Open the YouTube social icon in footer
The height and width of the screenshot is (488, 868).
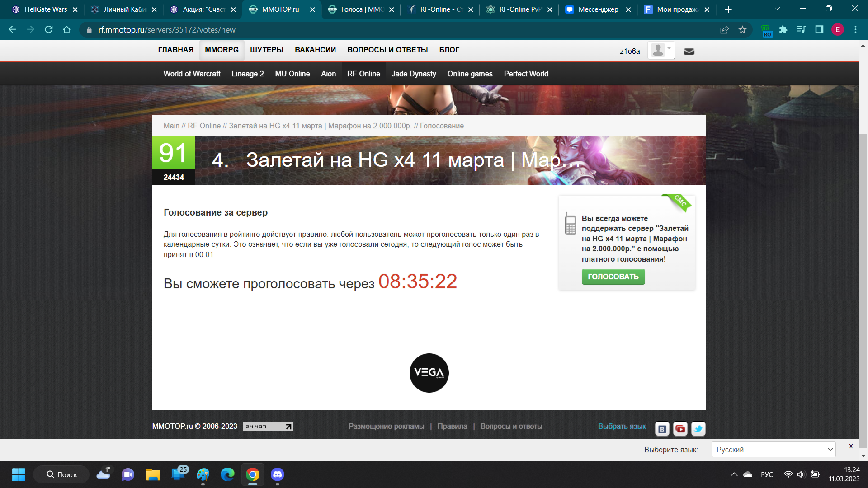(x=680, y=428)
